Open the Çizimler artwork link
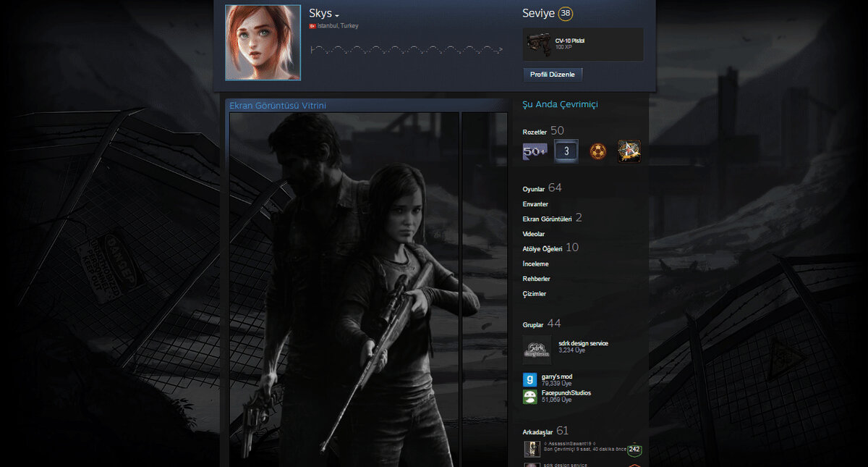Image resolution: width=868 pixels, height=467 pixels. point(534,294)
